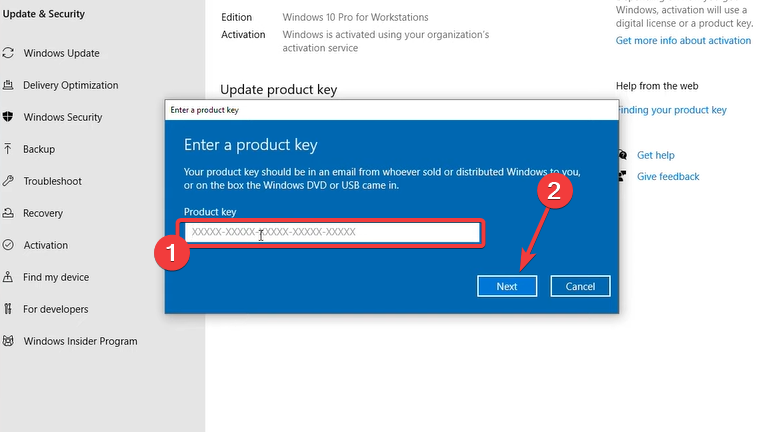Screen dimensions: 773x432
Task: Click the Windows Update sync icon
Action: point(8,53)
